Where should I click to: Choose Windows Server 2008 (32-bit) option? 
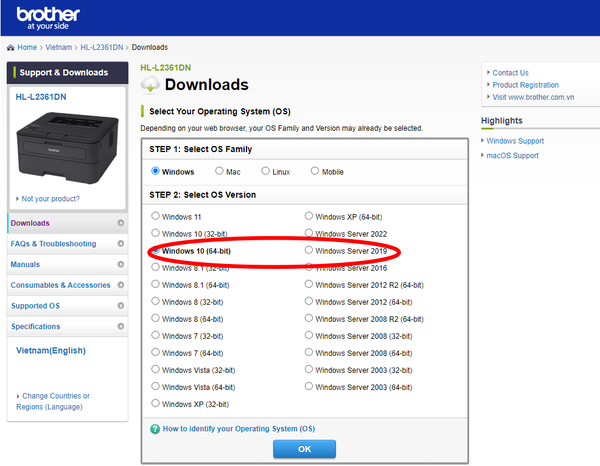[308, 335]
